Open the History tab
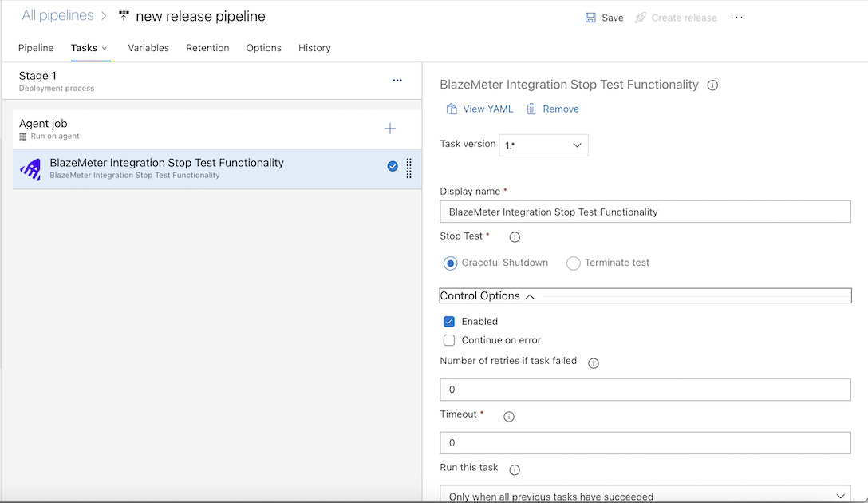868x503 pixels. point(314,48)
